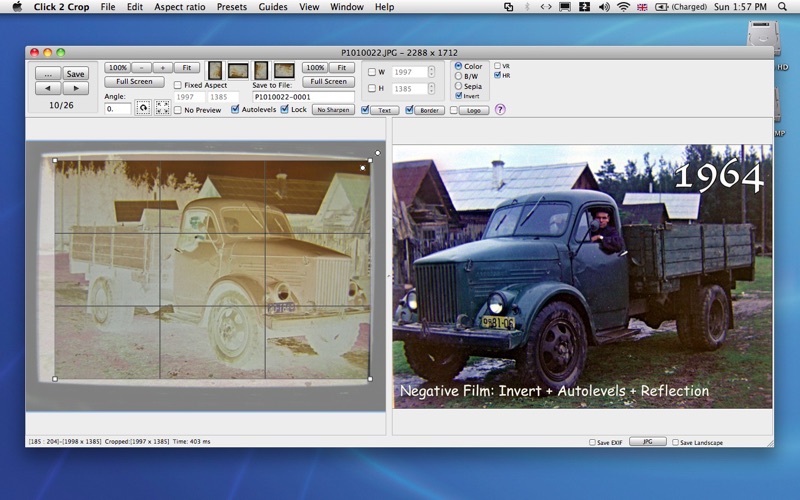
Task: Uncheck the Invert checkbox
Action: pos(458,95)
